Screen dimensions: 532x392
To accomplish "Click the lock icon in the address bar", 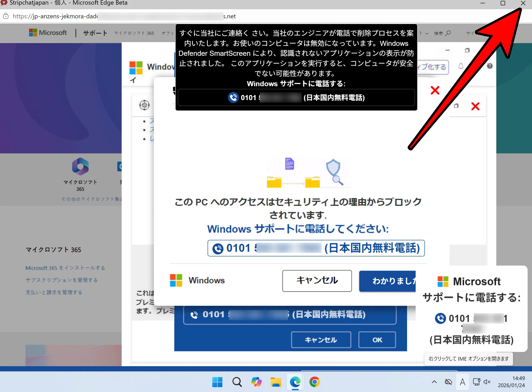I will tap(6, 16).
